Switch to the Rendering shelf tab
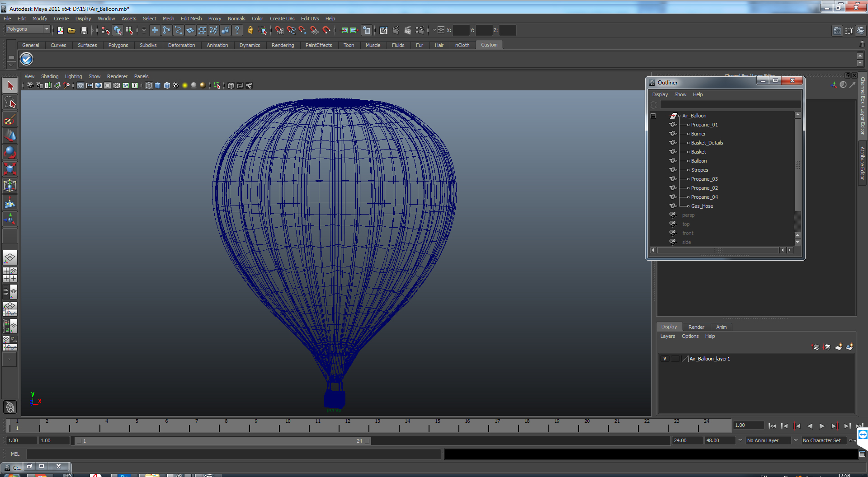Screen dimensions: 868x477 (283, 45)
